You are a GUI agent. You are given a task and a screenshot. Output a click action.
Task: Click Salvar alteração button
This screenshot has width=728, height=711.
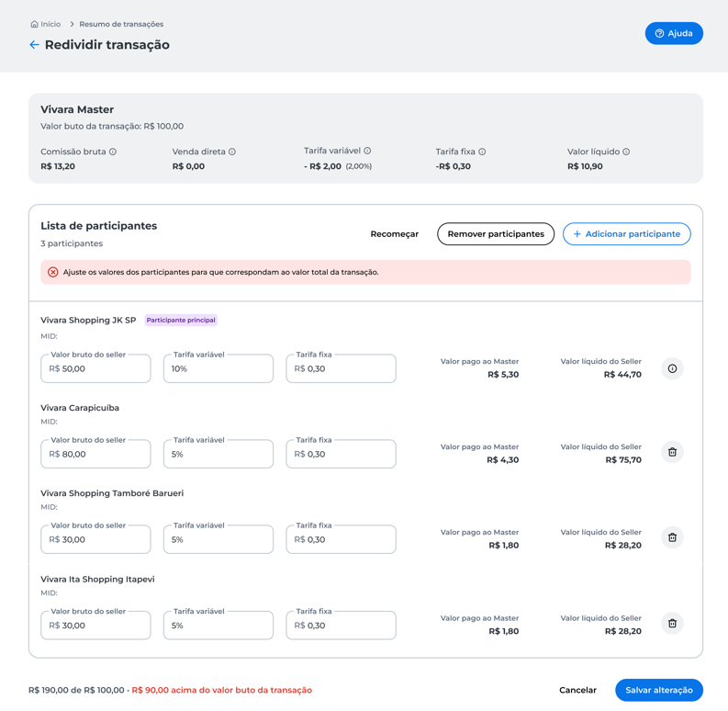659,690
